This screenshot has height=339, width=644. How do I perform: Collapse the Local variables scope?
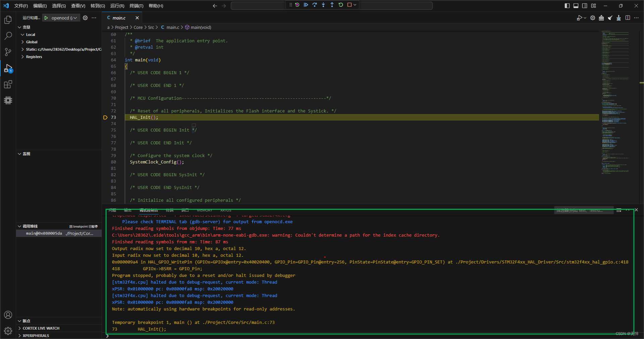[x=22, y=35]
